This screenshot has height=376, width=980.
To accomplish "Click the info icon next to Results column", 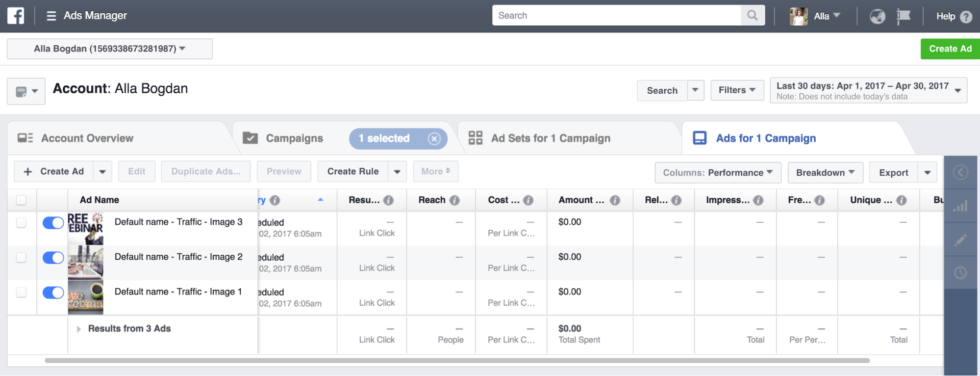I will (388, 200).
